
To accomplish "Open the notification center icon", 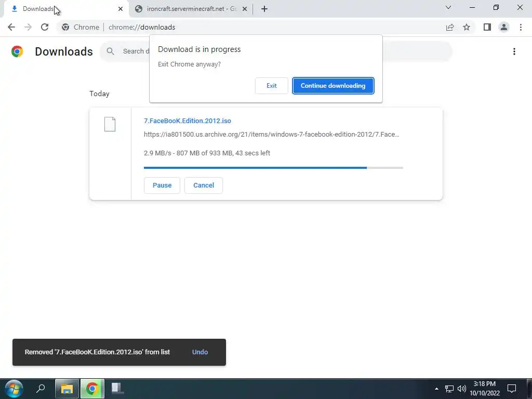I will [511, 389].
